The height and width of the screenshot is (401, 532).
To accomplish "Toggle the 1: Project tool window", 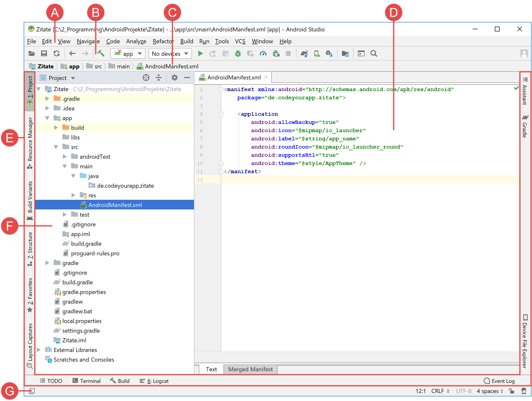I will [x=30, y=91].
